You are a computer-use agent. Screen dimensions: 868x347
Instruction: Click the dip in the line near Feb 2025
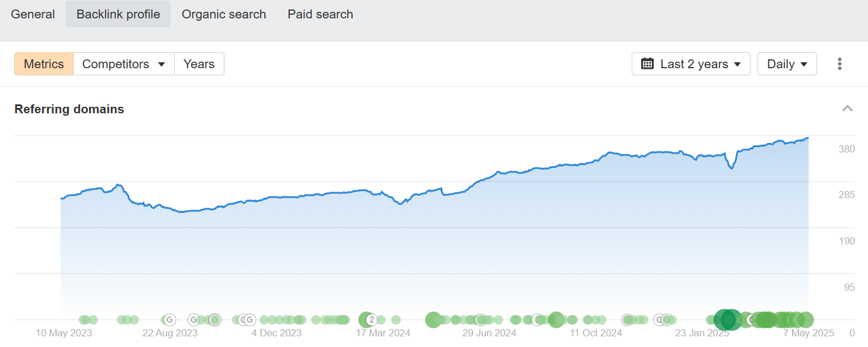(x=732, y=168)
